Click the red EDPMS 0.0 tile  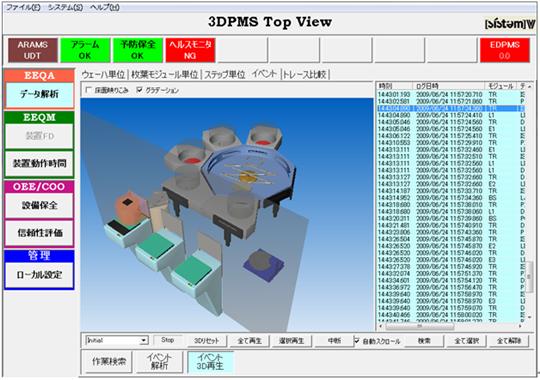505,50
